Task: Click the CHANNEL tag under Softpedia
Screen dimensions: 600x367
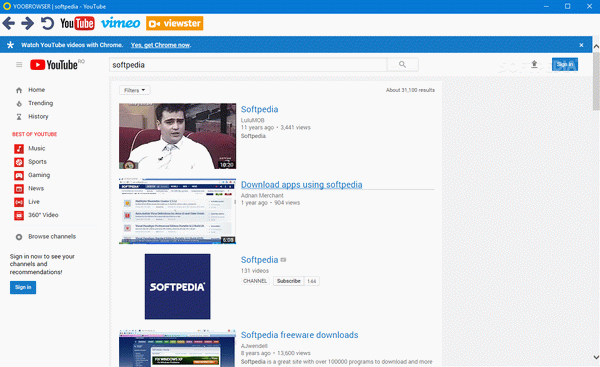Action: coord(255,281)
